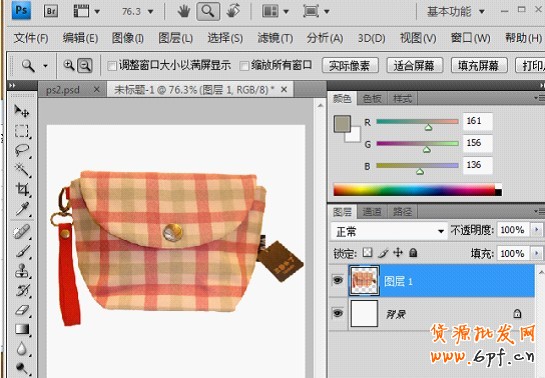545x378 pixels.
Task: Switch to the 样式 panel tab
Action: [402, 99]
